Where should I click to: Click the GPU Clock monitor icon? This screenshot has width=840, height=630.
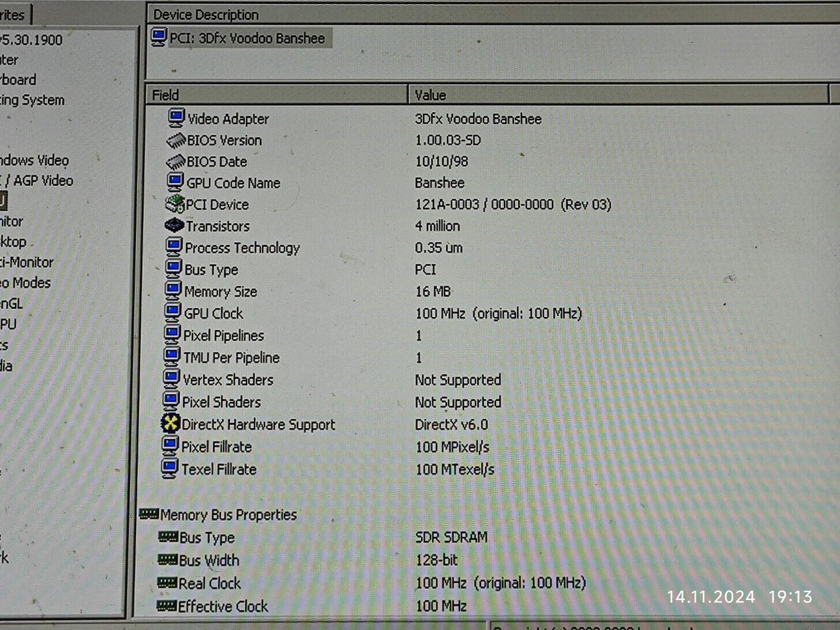click(x=172, y=313)
